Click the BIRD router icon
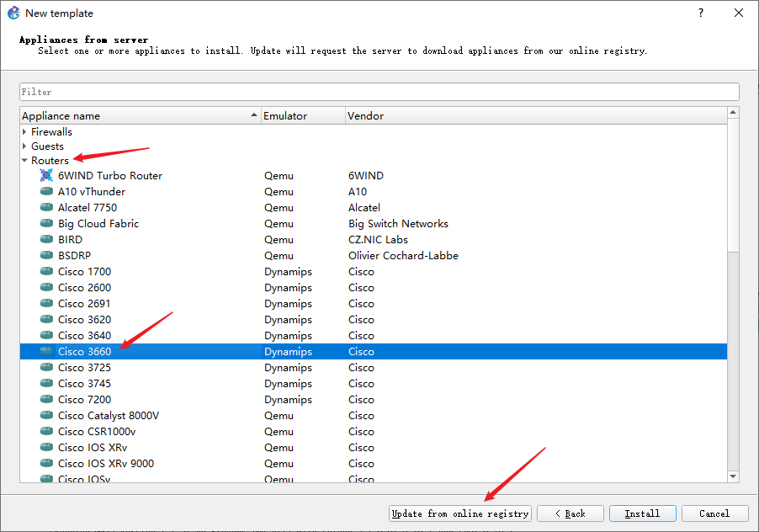Image resolution: width=759 pixels, height=532 pixels. tap(46, 239)
